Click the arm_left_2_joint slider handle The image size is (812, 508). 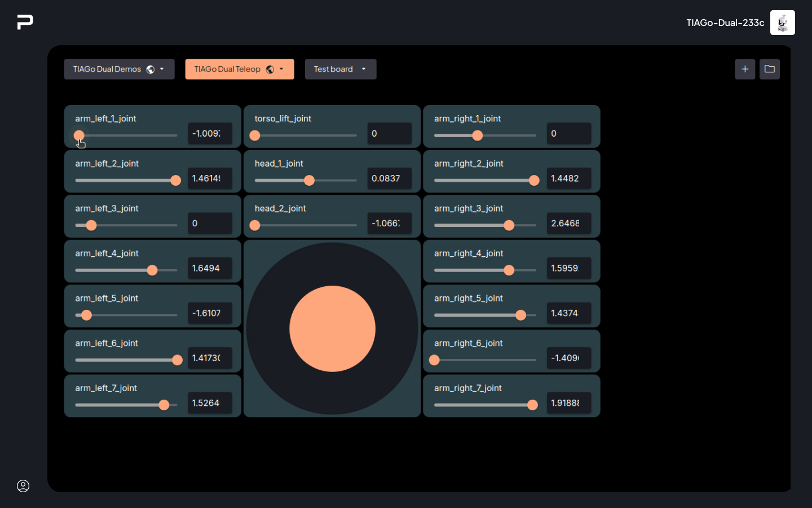click(176, 181)
